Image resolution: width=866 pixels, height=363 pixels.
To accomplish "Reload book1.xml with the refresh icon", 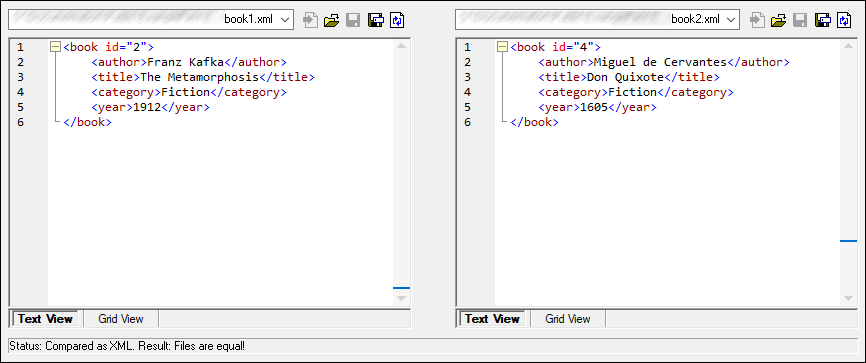I will click(x=397, y=20).
